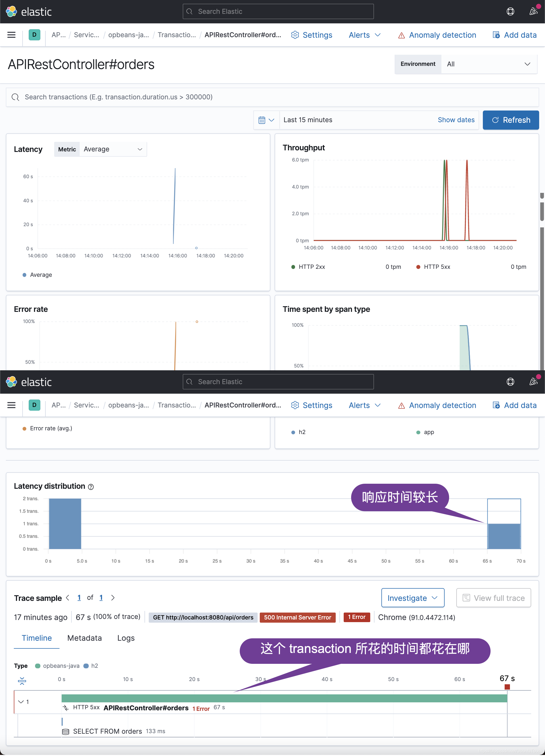
Task: Click the blue Refresh button
Action: (510, 120)
